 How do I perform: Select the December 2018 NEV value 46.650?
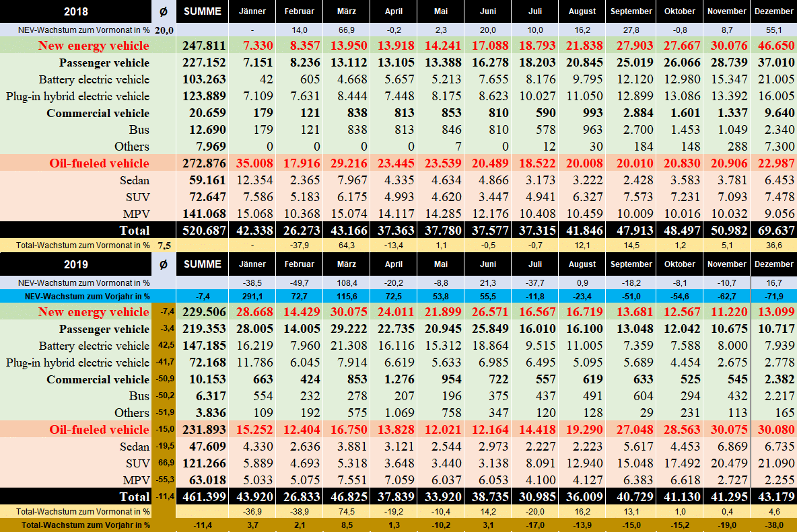(775, 46)
